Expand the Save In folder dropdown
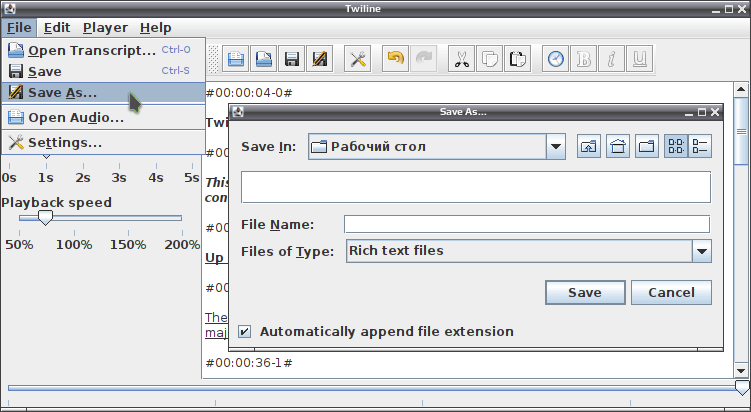This screenshot has height=412, width=751. (x=556, y=146)
